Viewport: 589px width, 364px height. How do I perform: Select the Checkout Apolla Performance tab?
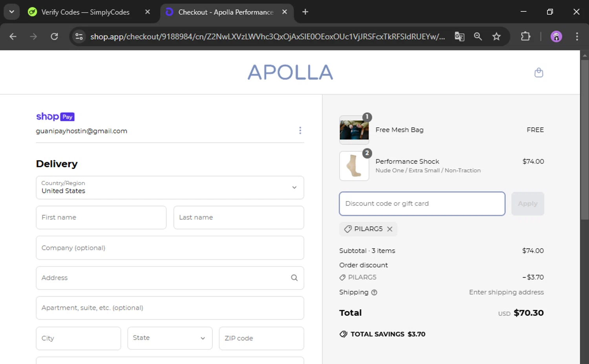[x=226, y=12]
